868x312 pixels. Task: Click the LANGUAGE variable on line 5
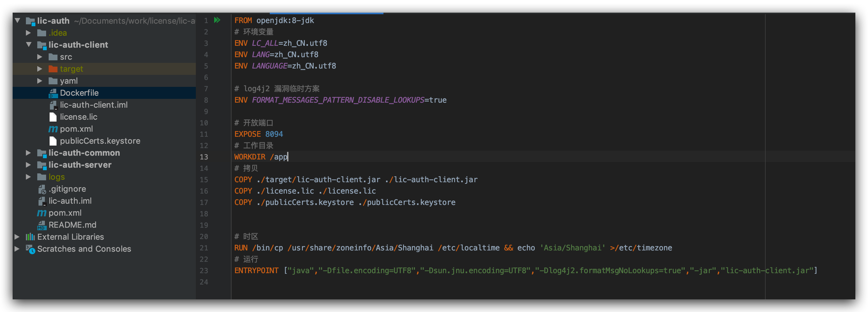269,66
